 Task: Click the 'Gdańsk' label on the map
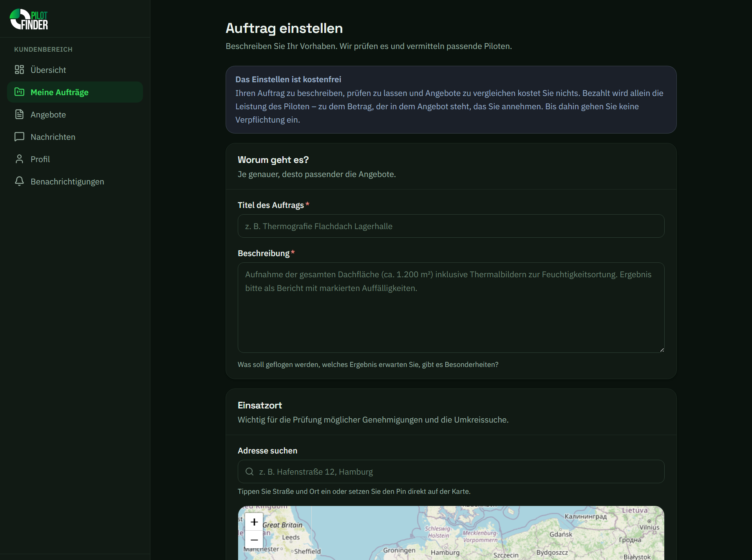561,534
